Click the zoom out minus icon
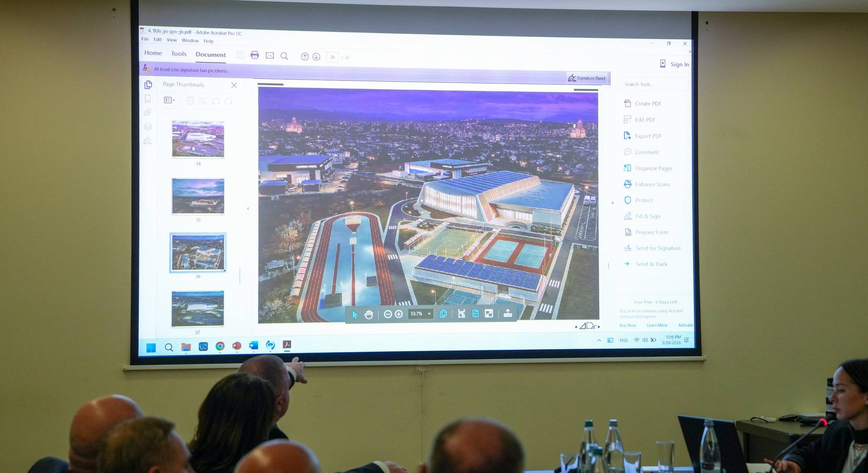Screen dimensions: 868x473 387,314
